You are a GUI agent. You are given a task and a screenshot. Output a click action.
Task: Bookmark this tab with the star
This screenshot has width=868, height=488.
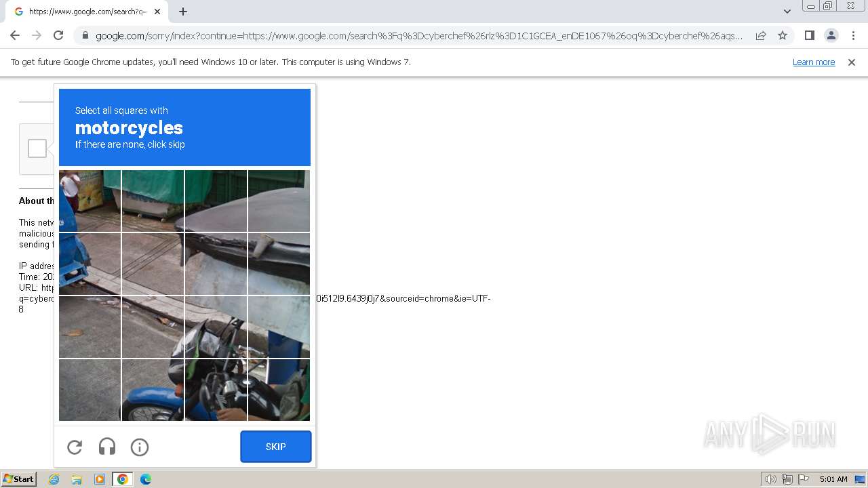[783, 35]
